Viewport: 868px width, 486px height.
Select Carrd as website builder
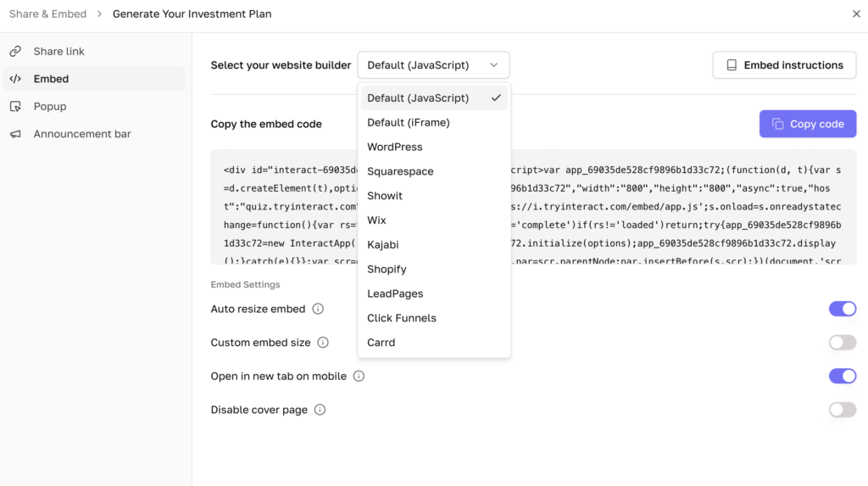434,343
